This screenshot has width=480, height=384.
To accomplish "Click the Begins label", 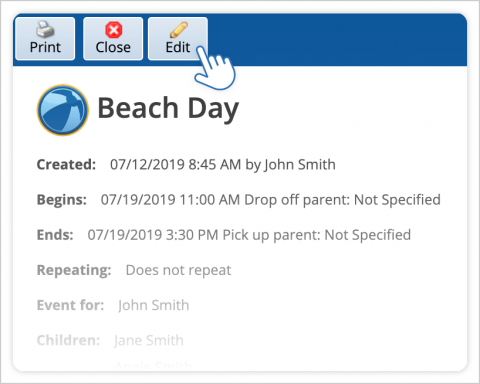I will pyautogui.click(x=62, y=200).
